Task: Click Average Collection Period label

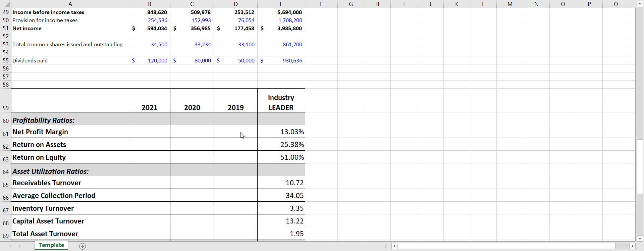Action: point(54,195)
